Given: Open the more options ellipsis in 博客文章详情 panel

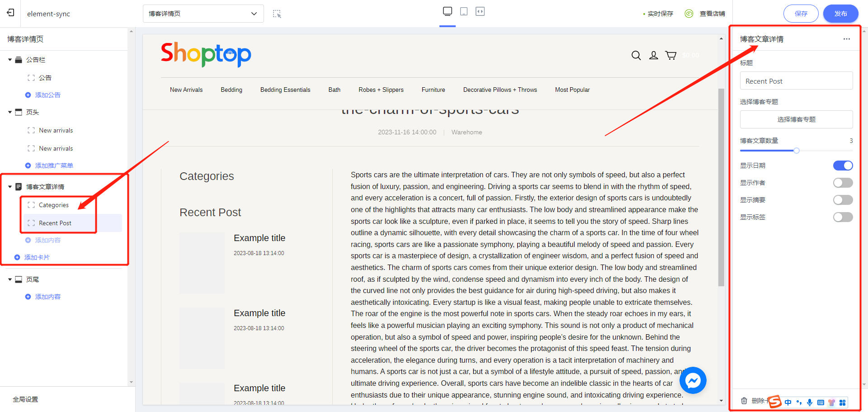Looking at the screenshot, I should point(847,39).
